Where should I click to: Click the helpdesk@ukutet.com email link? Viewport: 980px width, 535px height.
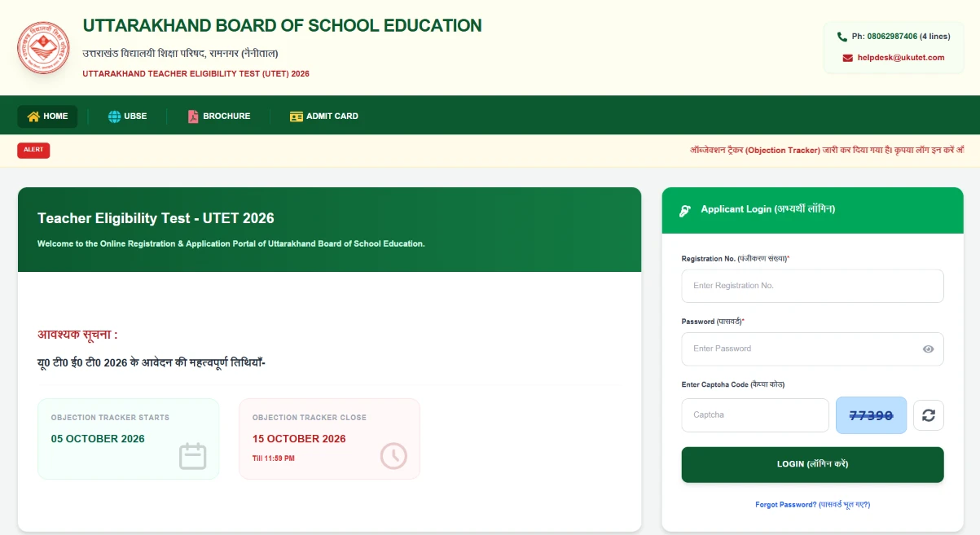click(901, 58)
